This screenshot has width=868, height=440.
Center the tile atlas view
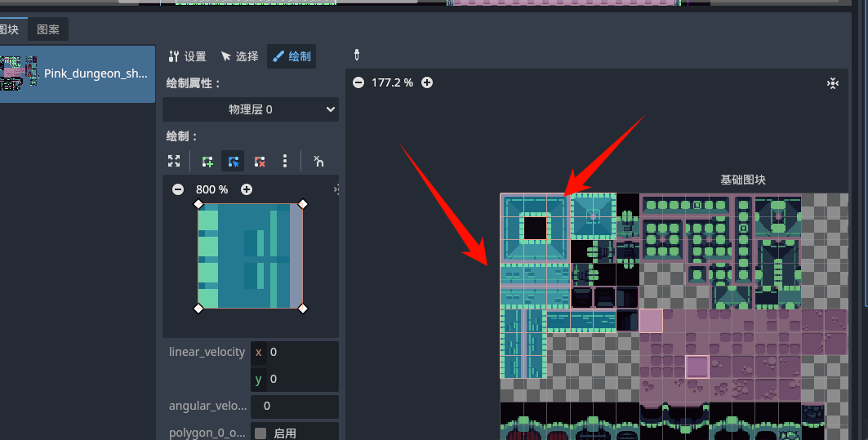point(833,83)
